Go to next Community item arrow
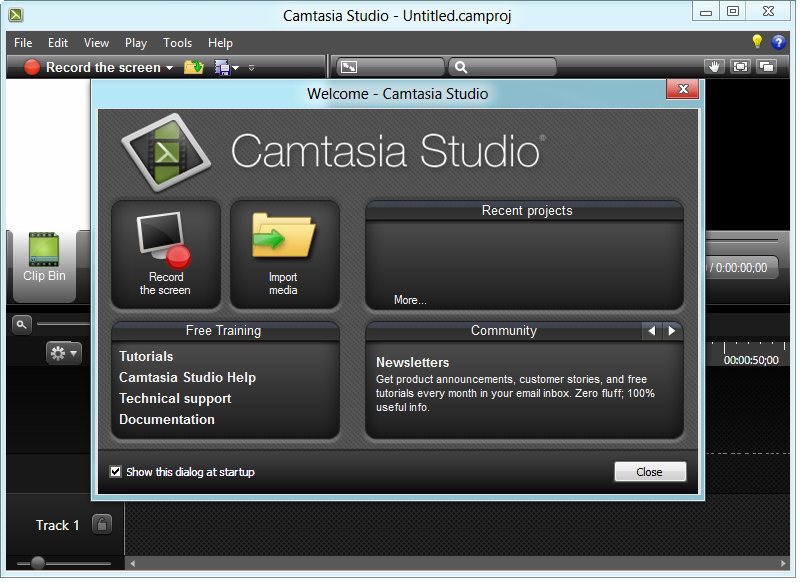The width and height of the screenshot is (800, 582). [x=672, y=331]
